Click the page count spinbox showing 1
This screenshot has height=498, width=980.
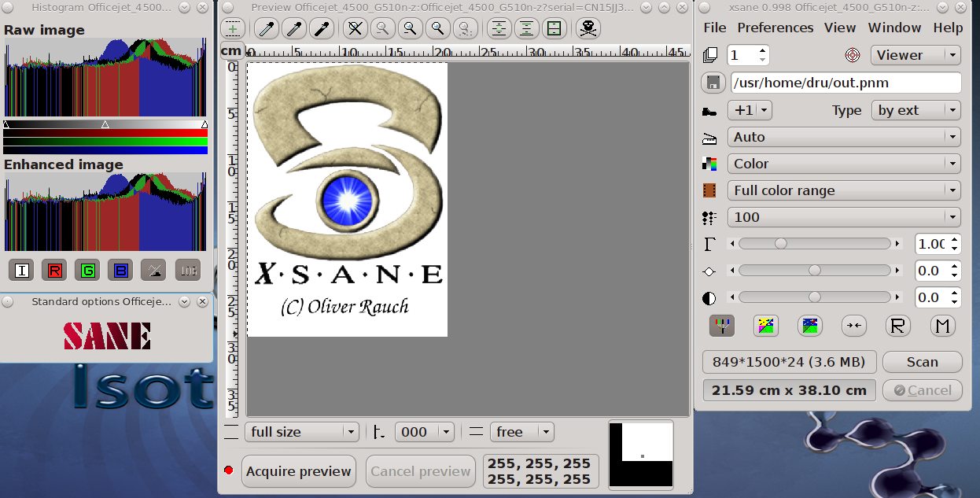(748, 55)
